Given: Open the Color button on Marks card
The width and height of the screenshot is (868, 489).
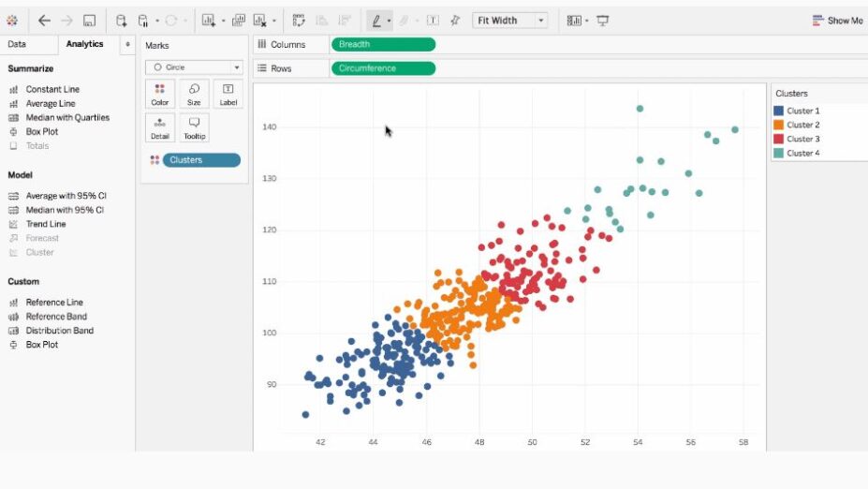Looking at the screenshot, I should click(x=160, y=94).
